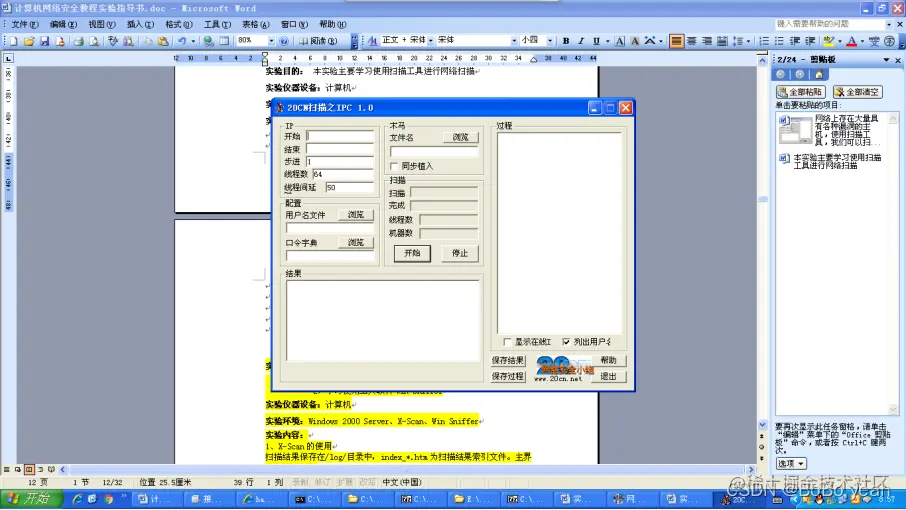This screenshot has height=510, width=906.
Task: Open the font name 宋体 dropdown
Action: pyautogui.click(x=514, y=40)
